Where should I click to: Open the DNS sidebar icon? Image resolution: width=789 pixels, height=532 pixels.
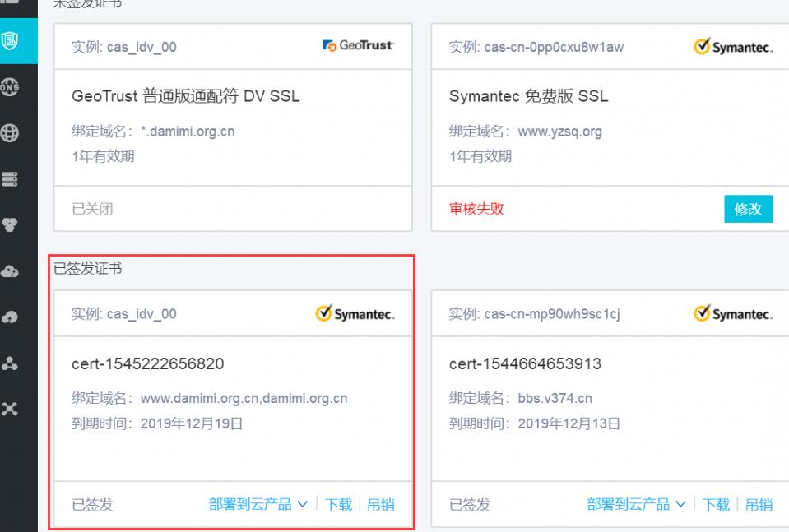point(11,86)
